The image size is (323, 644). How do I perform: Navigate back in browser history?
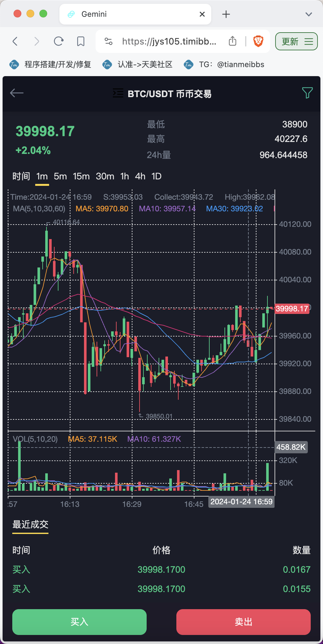pos(15,41)
